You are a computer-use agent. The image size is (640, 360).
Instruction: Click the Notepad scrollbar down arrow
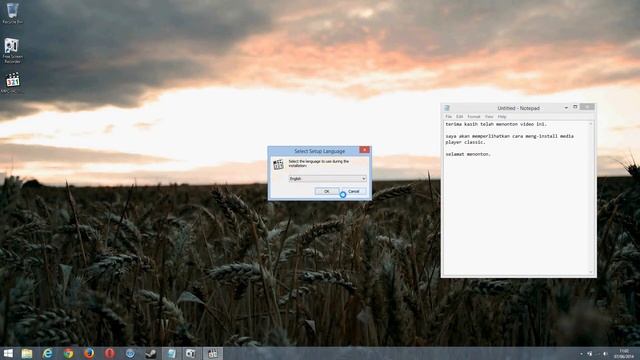coord(591,272)
